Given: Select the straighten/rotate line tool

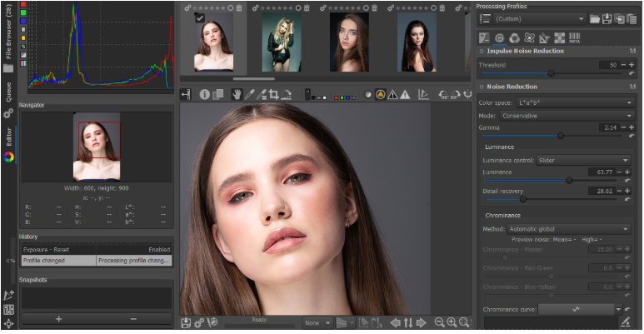Looking at the screenshot, I should (x=287, y=94).
